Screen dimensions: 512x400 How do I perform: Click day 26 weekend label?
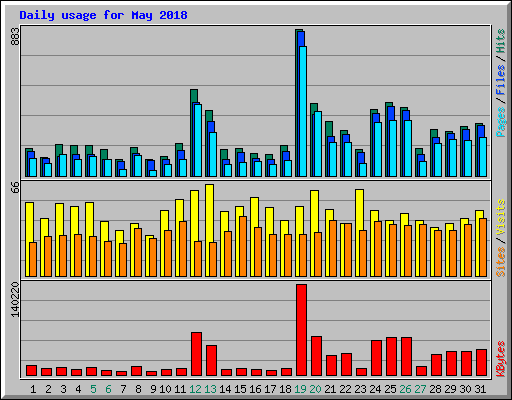405,389
